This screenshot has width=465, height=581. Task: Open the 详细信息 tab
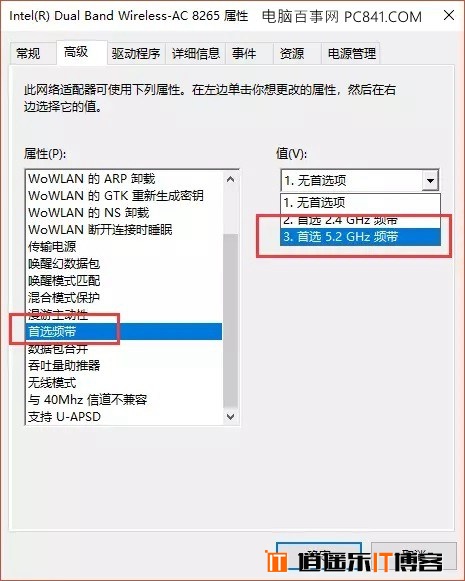click(196, 54)
